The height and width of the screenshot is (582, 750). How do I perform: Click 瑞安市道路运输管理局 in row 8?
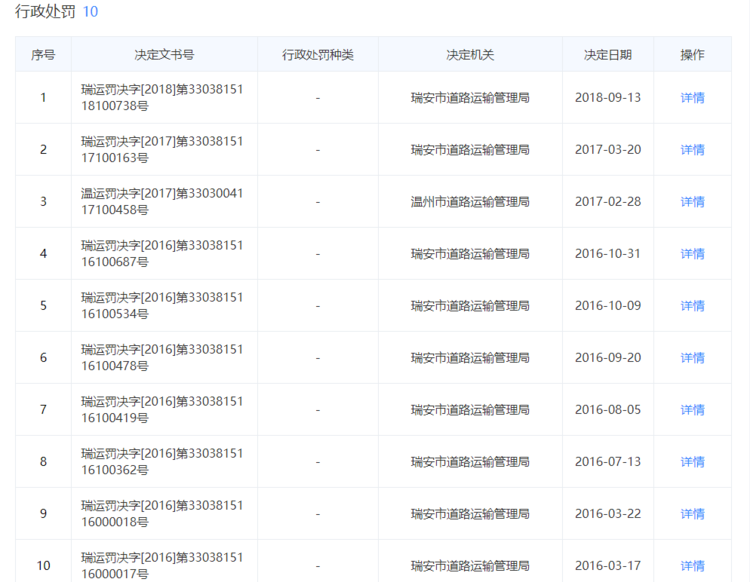[x=470, y=462]
